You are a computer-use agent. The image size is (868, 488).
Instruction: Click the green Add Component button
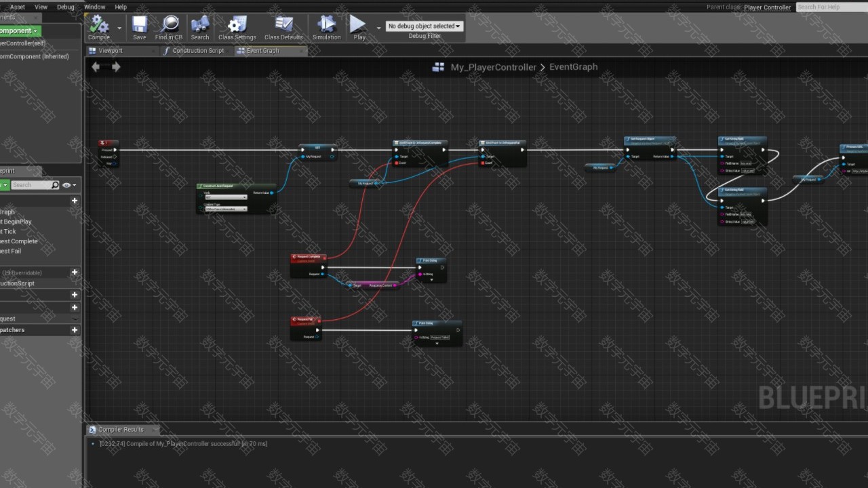(x=18, y=30)
